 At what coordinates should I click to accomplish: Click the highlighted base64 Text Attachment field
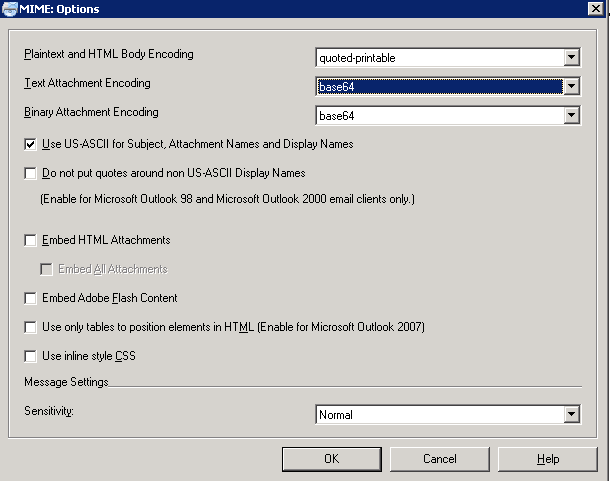438,87
